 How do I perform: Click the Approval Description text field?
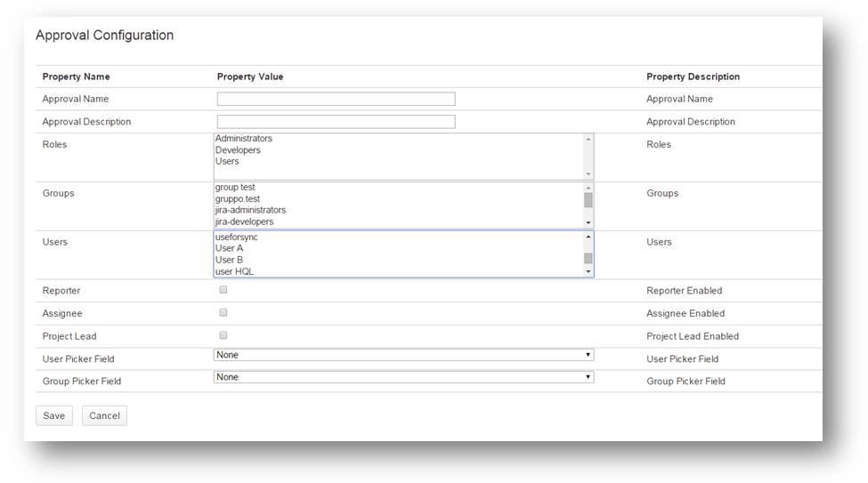[x=336, y=122]
